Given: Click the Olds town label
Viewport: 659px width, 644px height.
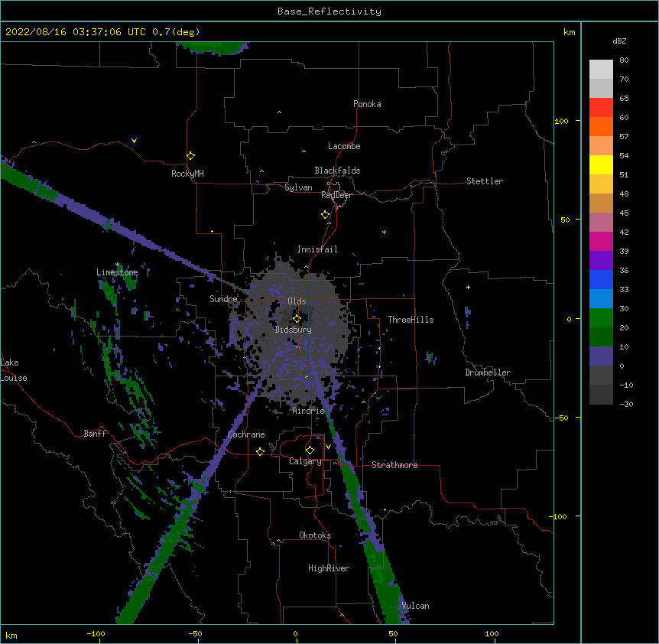Looking at the screenshot, I should tap(297, 301).
